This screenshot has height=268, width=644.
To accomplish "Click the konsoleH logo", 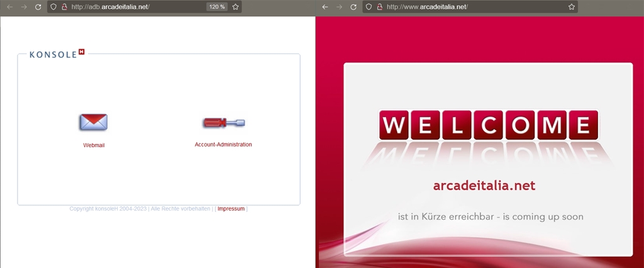I will pos(57,53).
